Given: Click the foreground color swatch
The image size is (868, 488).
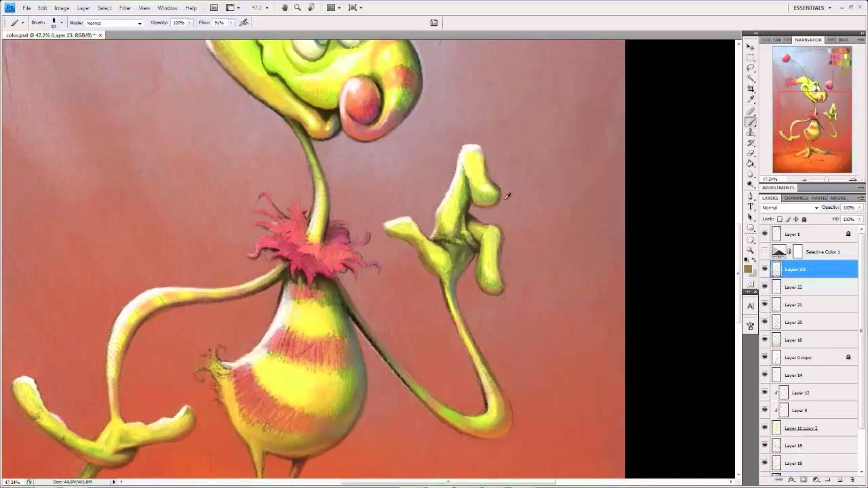Looking at the screenshot, I should 749,269.
